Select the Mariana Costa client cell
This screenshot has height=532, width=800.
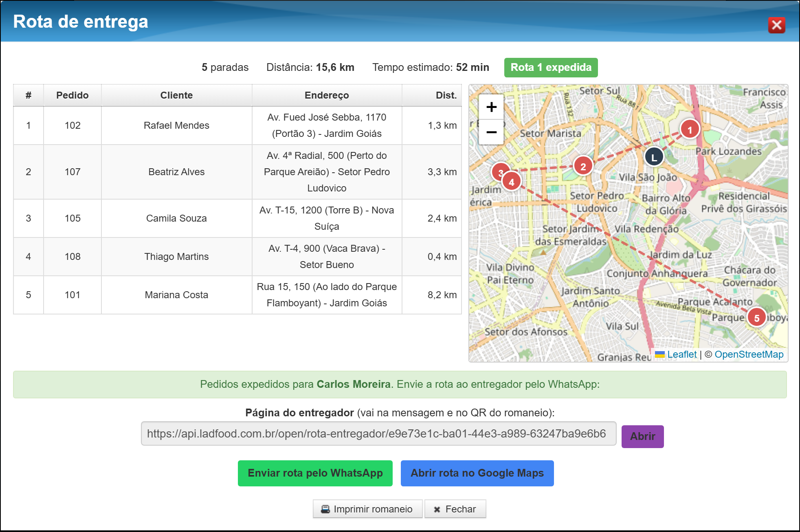point(176,295)
